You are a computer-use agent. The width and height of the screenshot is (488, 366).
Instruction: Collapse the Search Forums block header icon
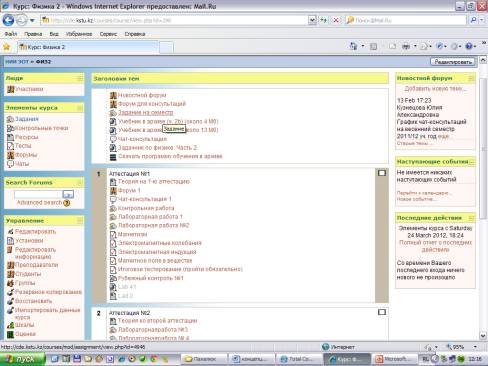80,183
